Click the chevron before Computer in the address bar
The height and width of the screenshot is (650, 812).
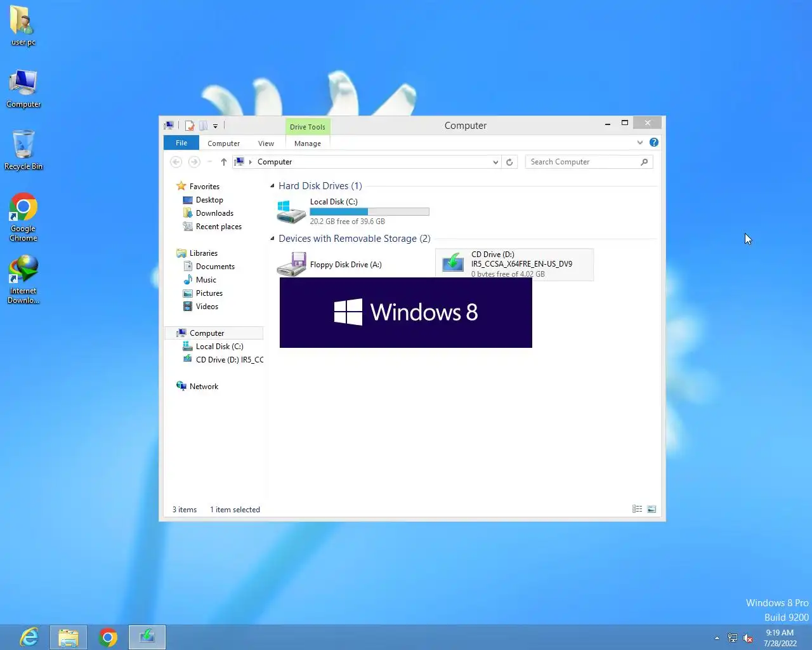pyautogui.click(x=251, y=162)
